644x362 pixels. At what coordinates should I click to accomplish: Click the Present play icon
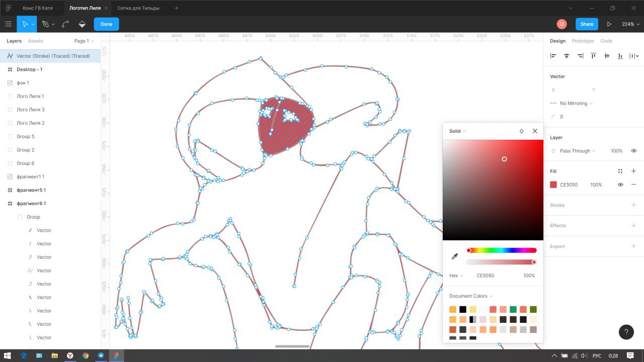tap(609, 24)
